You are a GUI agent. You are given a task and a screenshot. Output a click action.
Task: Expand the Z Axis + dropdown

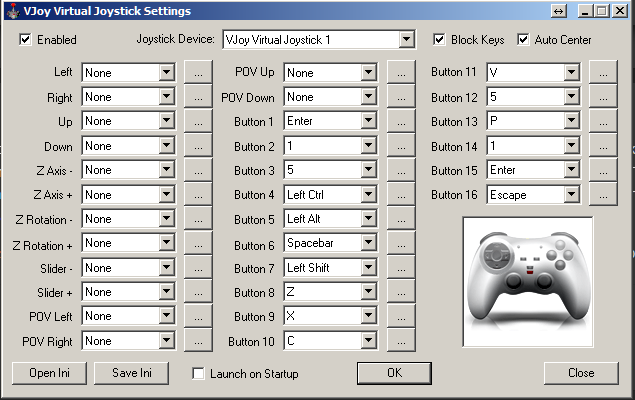166,195
